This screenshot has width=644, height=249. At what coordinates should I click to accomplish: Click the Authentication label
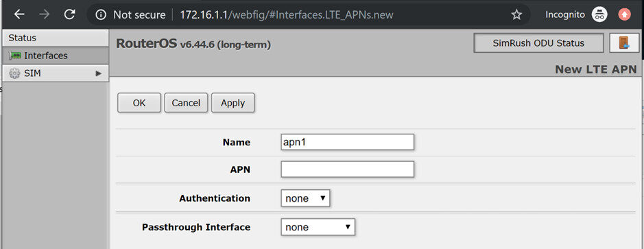[x=215, y=198]
